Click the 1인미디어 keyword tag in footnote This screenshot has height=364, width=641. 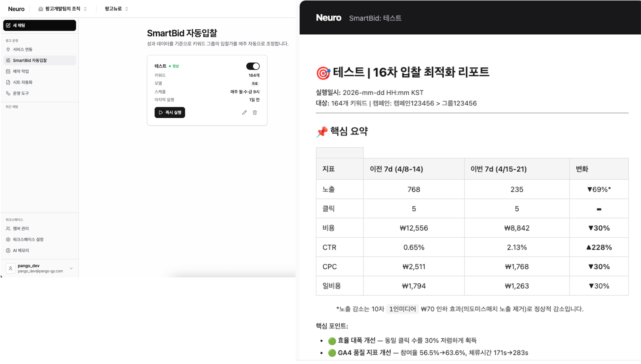[x=402, y=309]
